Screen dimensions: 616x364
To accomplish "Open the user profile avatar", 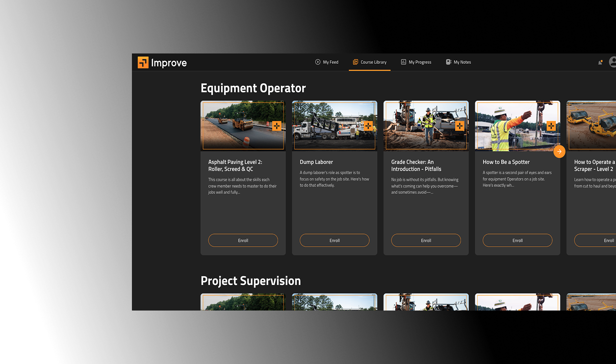I will 613,62.
